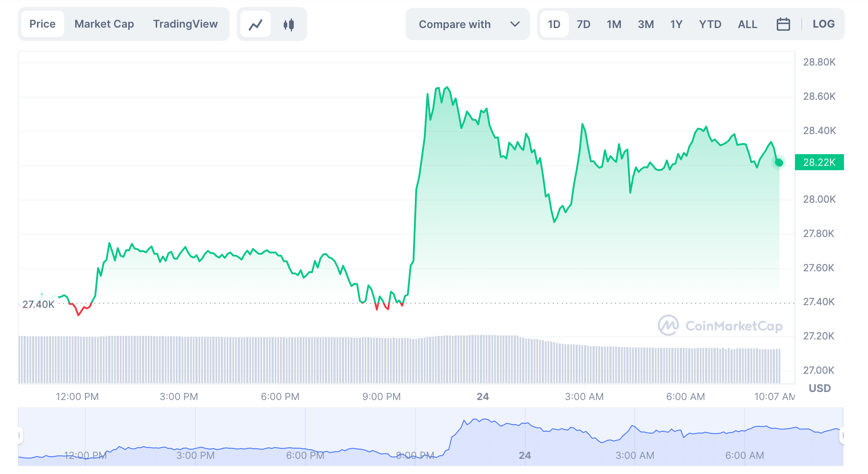
Task: Click the 28.00K axis label
Action: 819,199
